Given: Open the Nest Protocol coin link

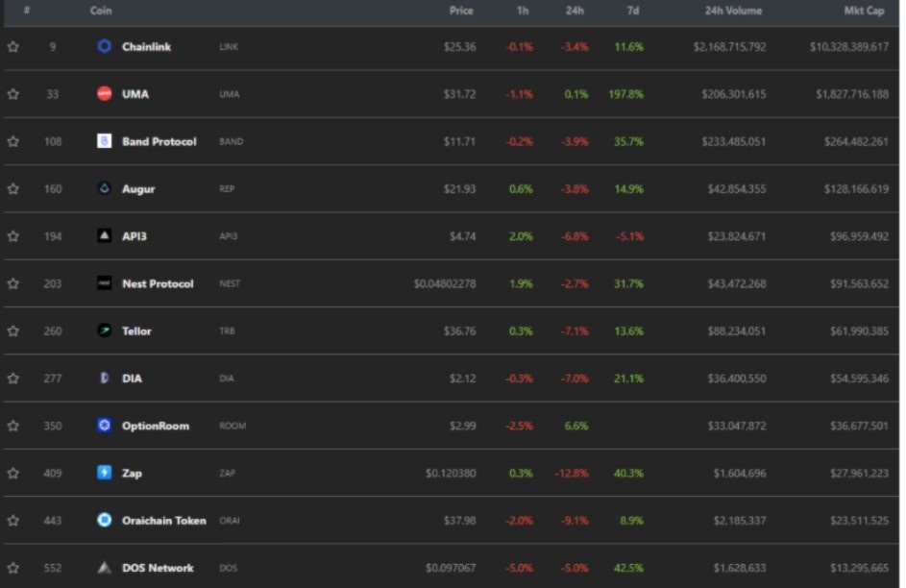Looking at the screenshot, I should [158, 283].
